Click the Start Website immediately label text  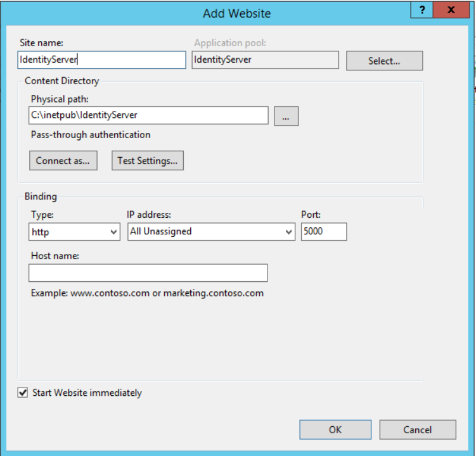click(x=87, y=393)
